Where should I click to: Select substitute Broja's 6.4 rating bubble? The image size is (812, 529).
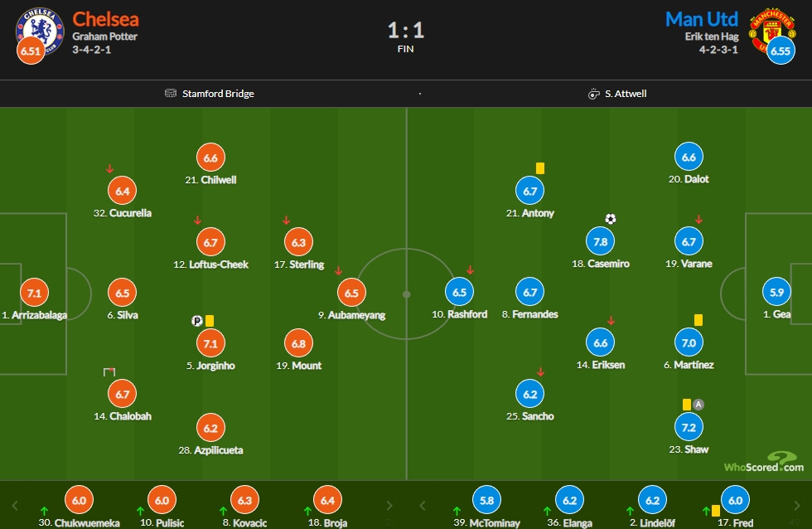click(x=327, y=500)
